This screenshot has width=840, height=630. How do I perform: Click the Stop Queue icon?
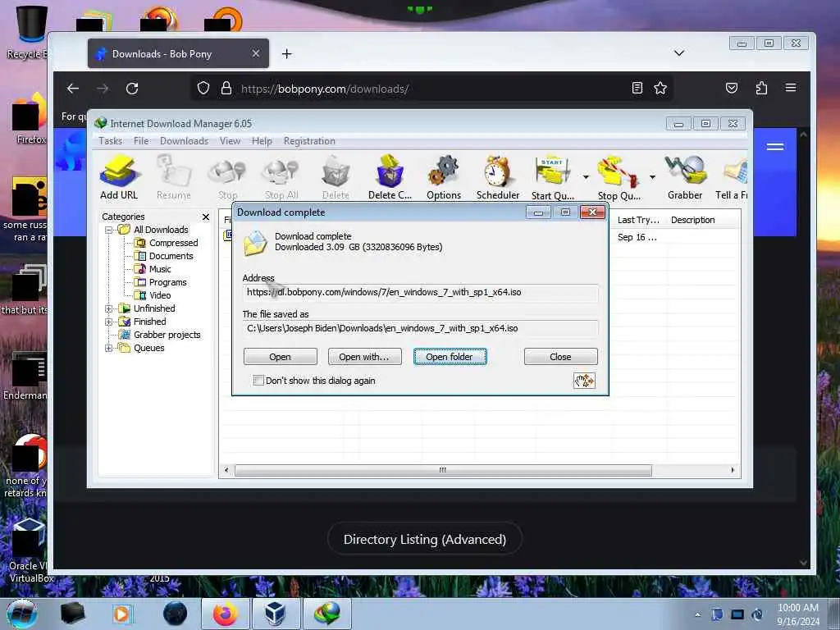click(619, 177)
